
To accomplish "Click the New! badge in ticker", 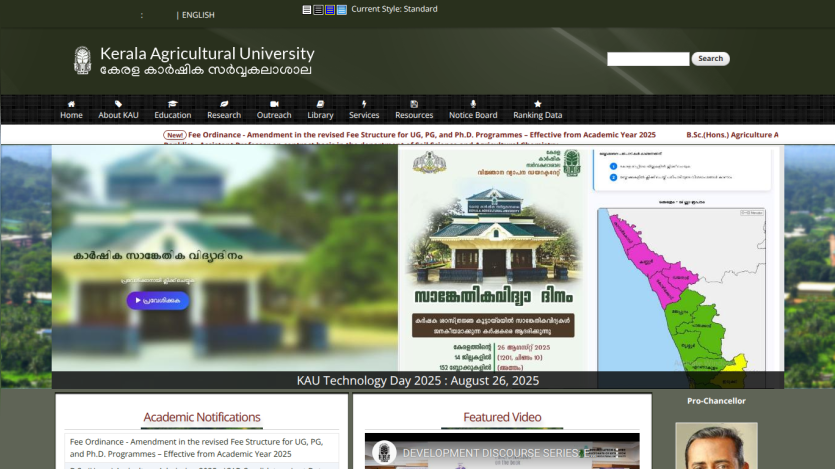I will [x=175, y=135].
